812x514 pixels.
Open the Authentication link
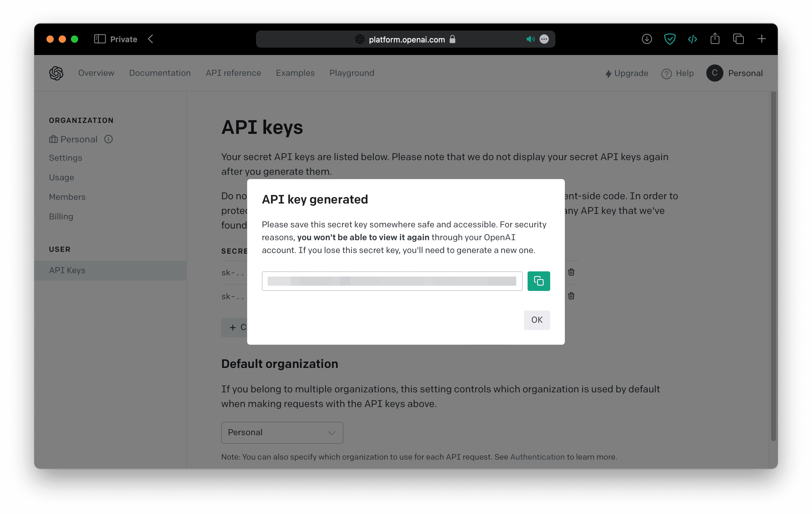pyautogui.click(x=537, y=457)
